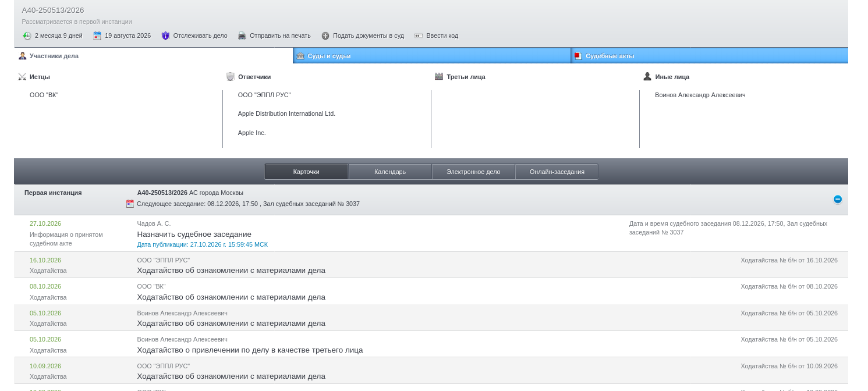Collapse the Первая инстанция section with minus button
Viewport: 868px width, 391px height.
838,199
